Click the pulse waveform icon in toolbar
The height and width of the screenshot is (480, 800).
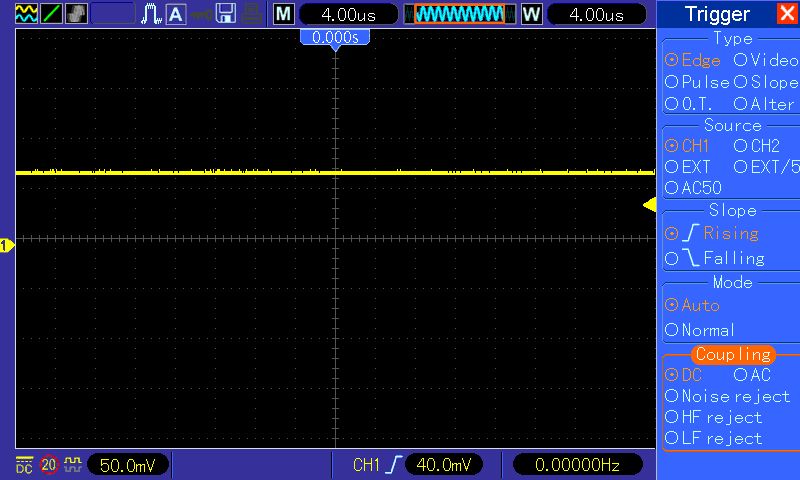[151, 14]
